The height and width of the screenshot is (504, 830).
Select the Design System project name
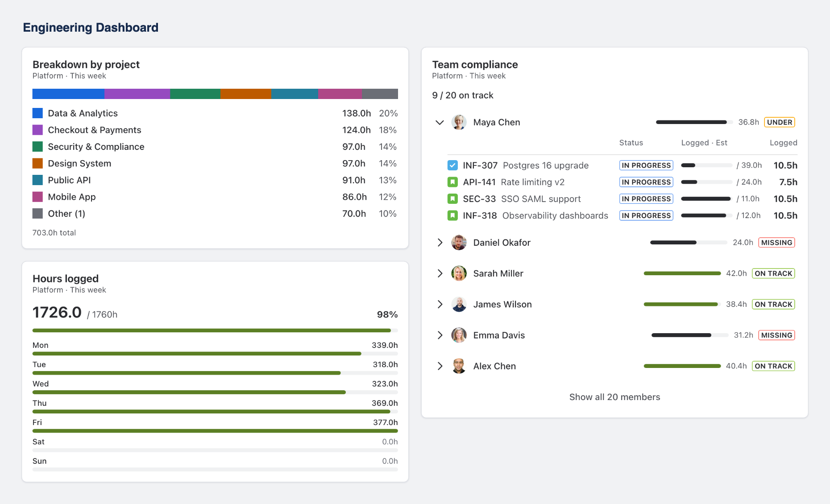coord(79,163)
